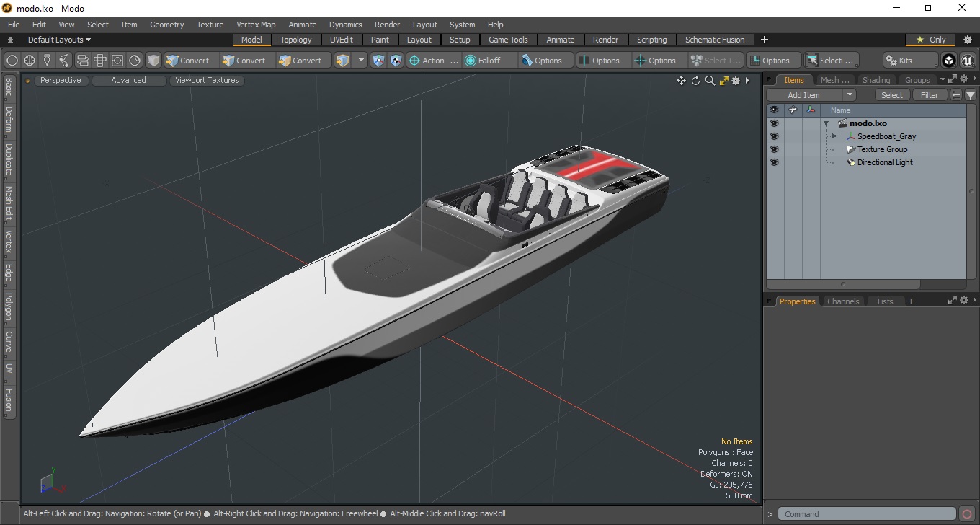This screenshot has width=980, height=525.
Task: Open Falloff tool
Action: [490, 61]
